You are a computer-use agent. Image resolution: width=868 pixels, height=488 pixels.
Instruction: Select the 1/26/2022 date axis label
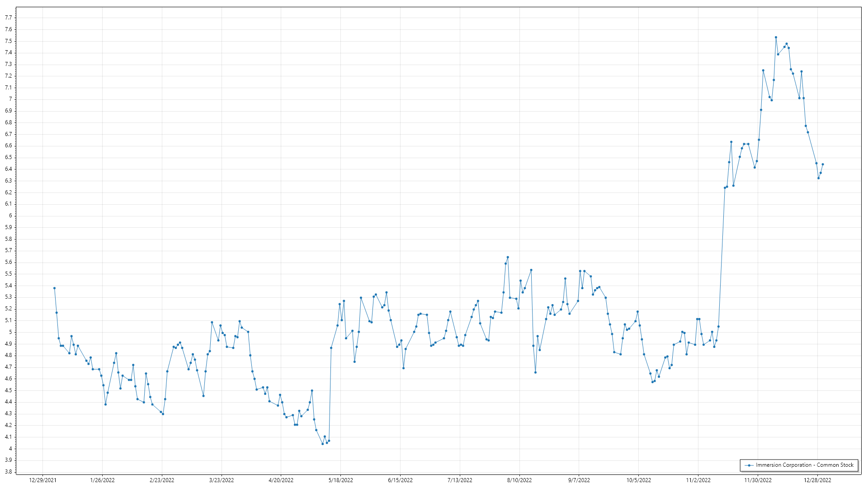coord(102,480)
